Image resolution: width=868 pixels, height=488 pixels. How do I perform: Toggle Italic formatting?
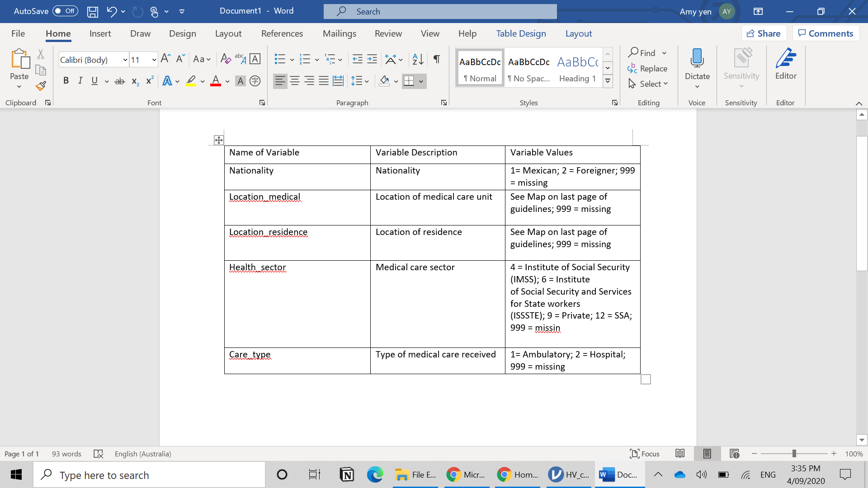[x=80, y=81]
